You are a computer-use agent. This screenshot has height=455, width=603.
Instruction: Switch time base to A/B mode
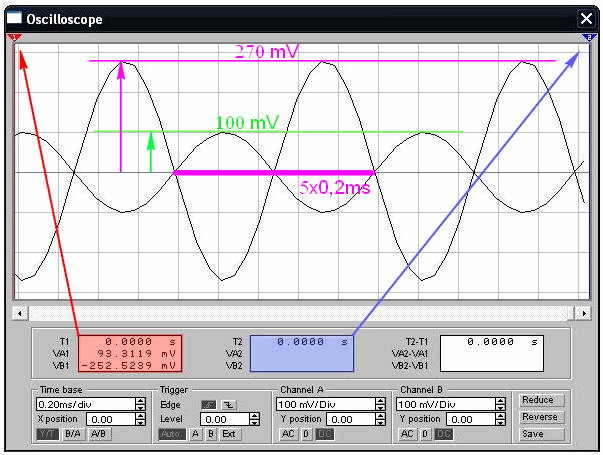coord(99,435)
